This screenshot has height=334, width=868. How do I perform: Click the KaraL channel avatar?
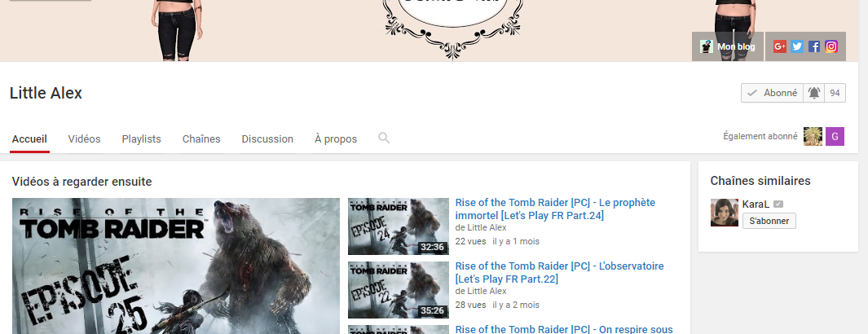point(725,213)
